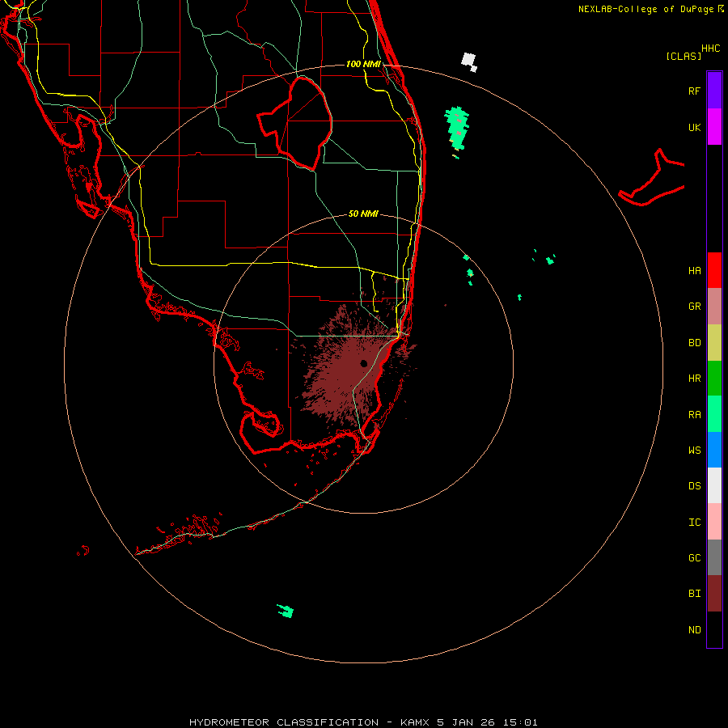The image size is (728, 728).
Task: Click the ND legend label
Action: pyautogui.click(x=694, y=630)
